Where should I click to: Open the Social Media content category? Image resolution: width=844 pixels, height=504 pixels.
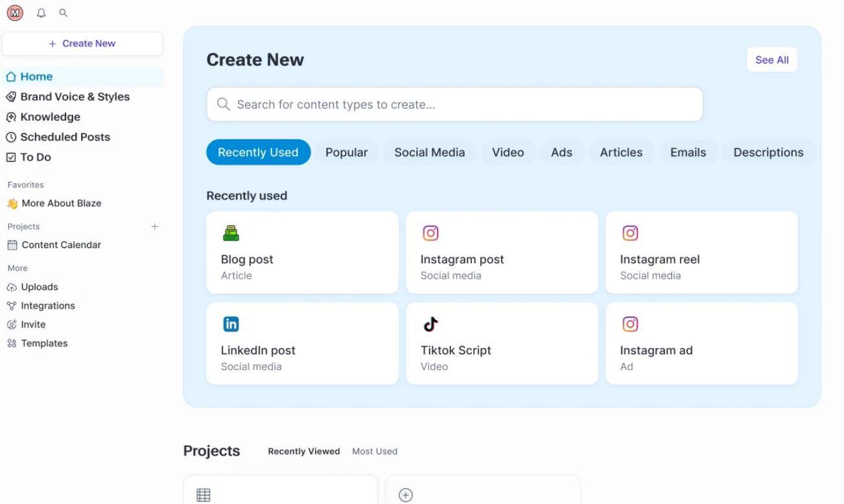tap(429, 152)
